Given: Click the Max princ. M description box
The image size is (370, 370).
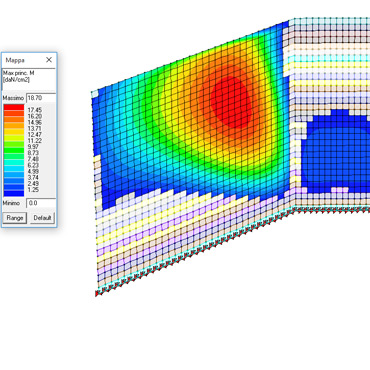Looking at the screenshot, I should pos(29,79).
